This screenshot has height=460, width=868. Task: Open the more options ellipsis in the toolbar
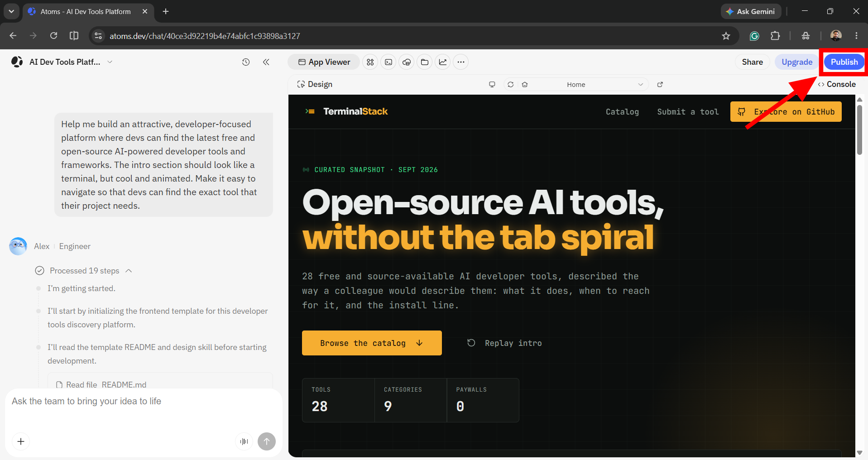461,62
